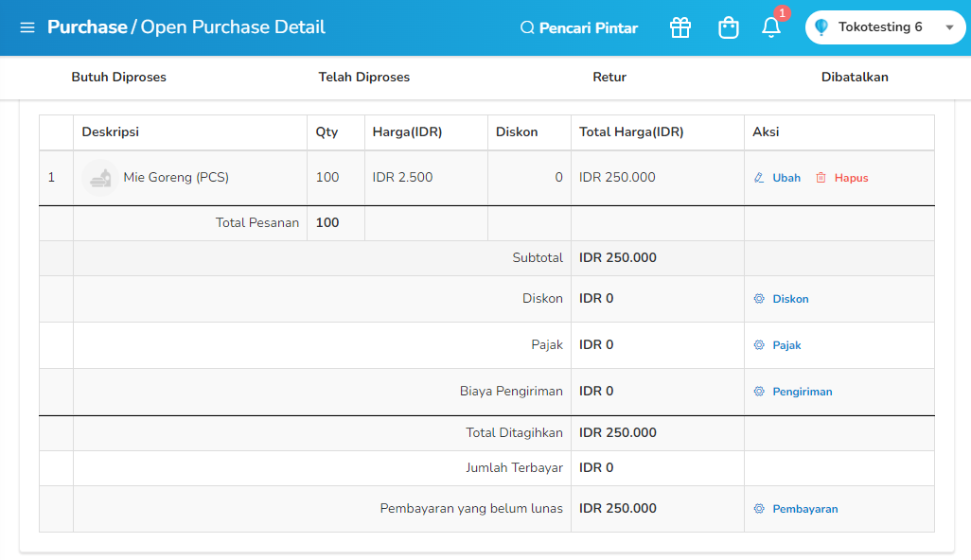The width and height of the screenshot is (971, 560).
Task: Click the Purchase breadcrumb in the header
Action: tap(87, 27)
